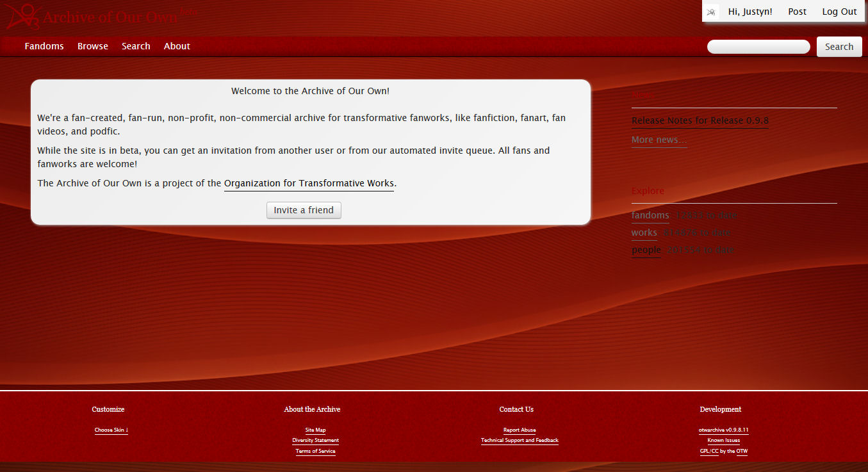Click the Customize footer heading

pos(108,409)
